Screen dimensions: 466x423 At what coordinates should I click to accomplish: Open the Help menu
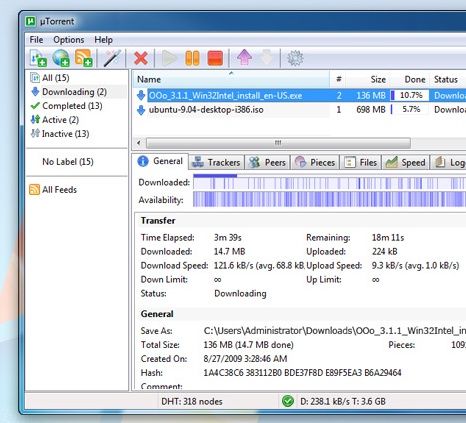(103, 40)
